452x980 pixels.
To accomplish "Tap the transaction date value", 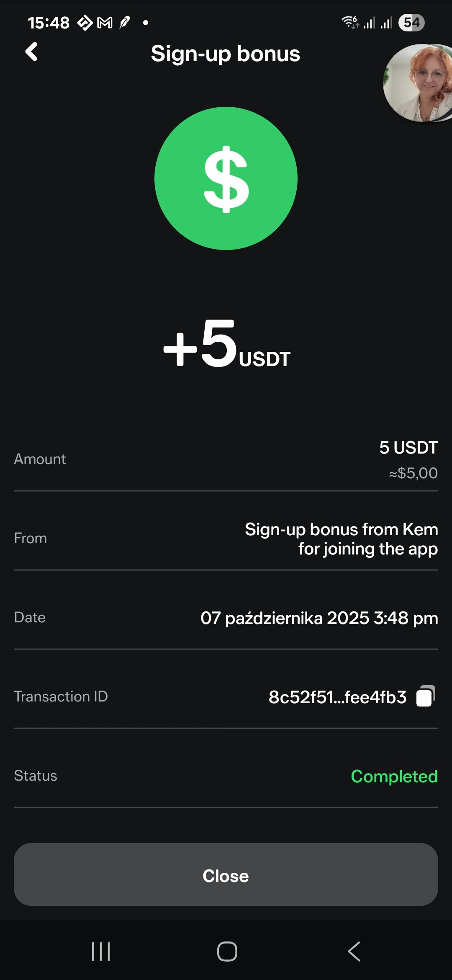I will (319, 618).
